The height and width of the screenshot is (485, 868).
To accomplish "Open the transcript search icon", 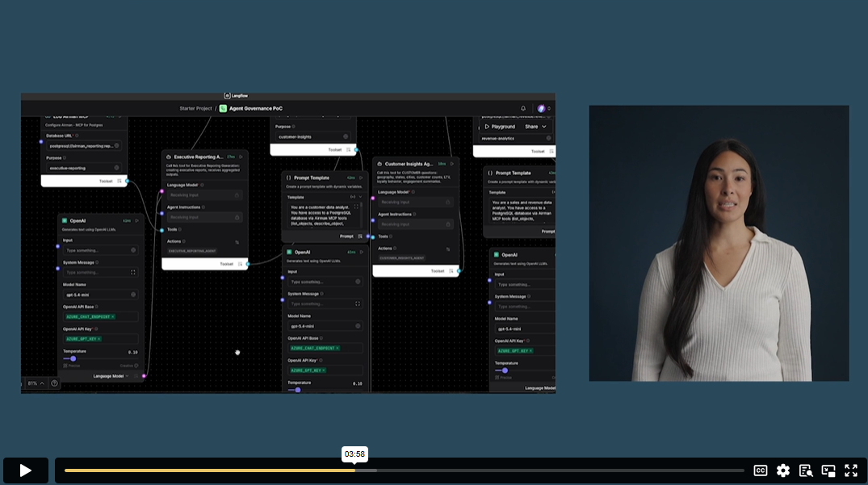I will pos(806,470).
